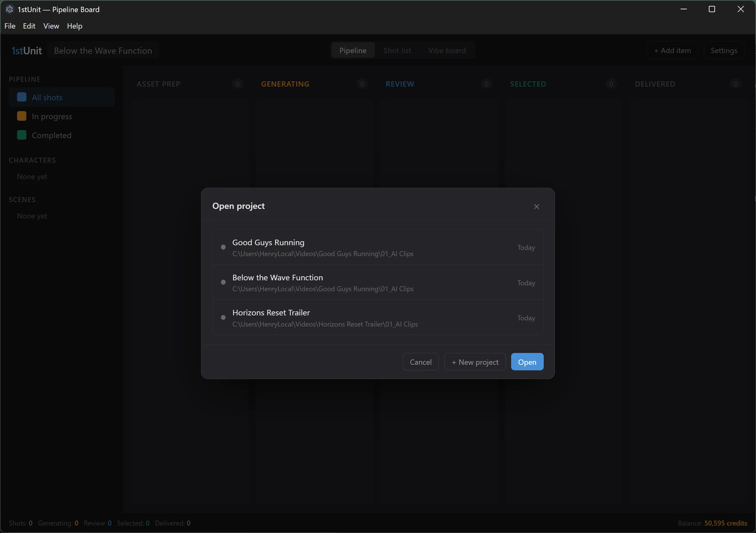Click the Balance 50,595 credits status
The height and width of the screenshot is (533, 756).
click(x=712, y=523)
